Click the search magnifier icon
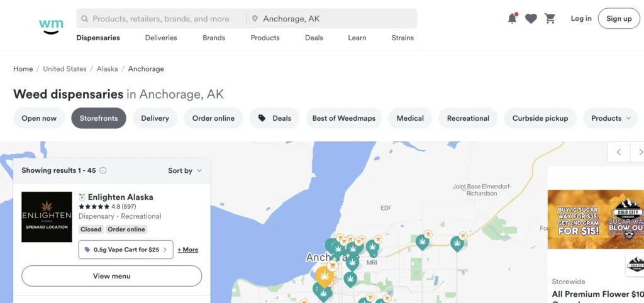Image resolution: width=644 pixels, height=303 pixels. [85, 18]
